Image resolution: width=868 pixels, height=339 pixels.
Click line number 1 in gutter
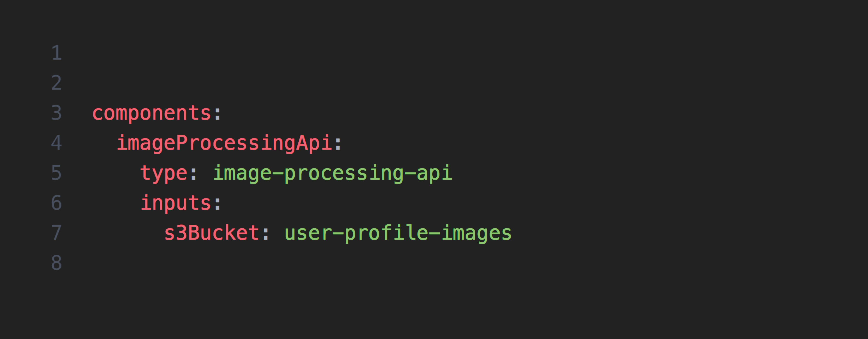click(57, 53)
